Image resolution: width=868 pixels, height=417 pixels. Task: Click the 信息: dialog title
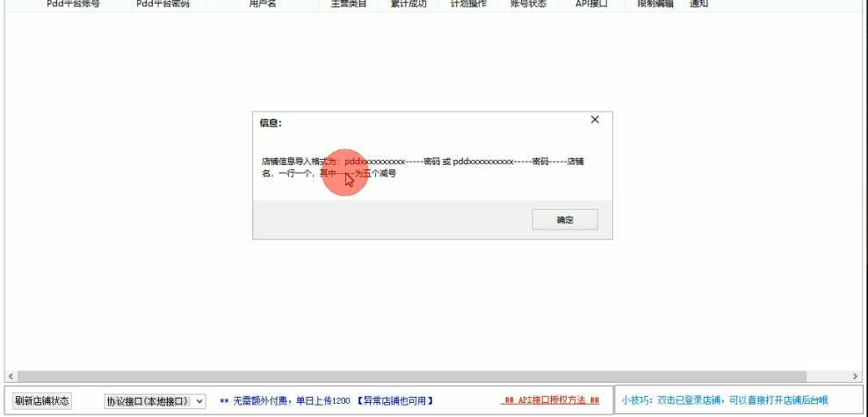click(x=271, y=123)
